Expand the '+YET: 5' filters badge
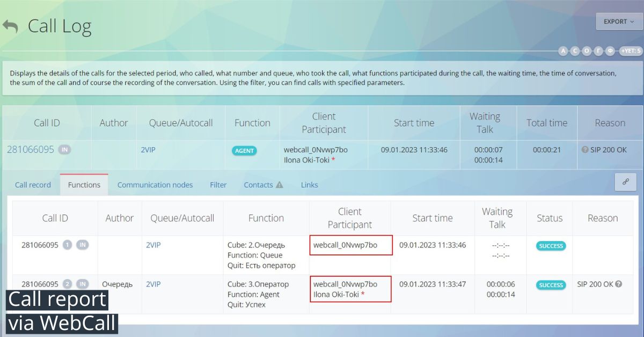 tap(631, 51)
